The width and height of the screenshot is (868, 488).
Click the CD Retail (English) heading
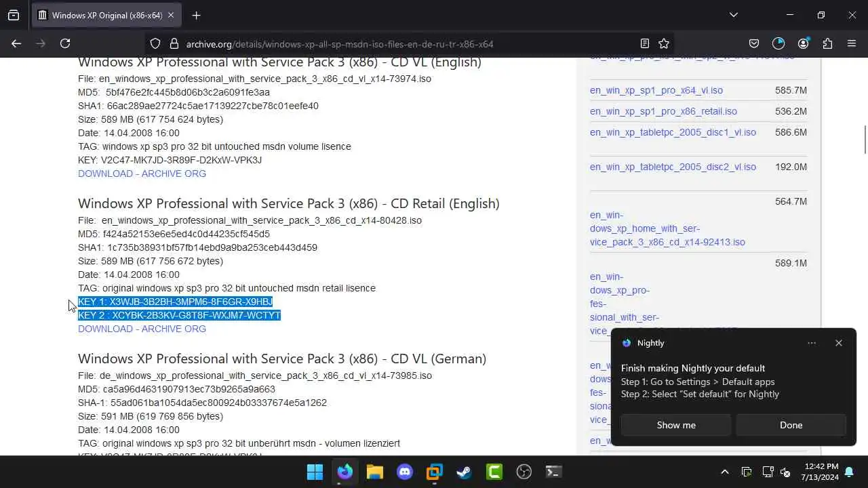[x=288, y=203]
